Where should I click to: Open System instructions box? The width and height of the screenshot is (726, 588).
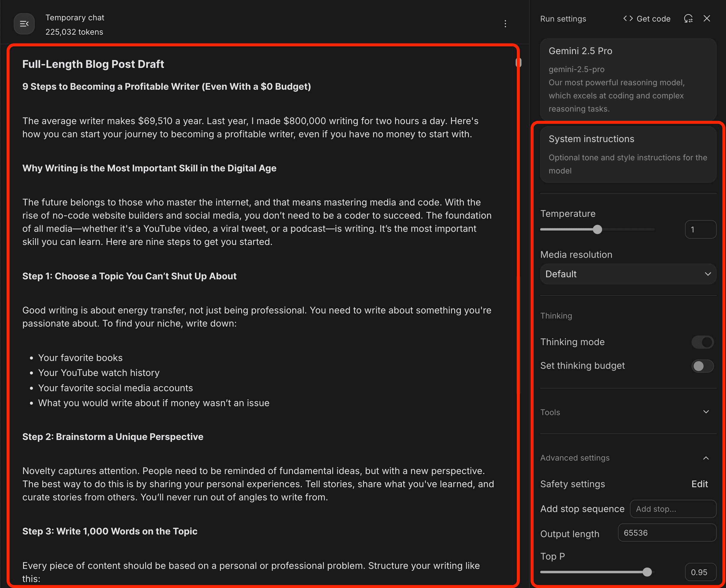click(x=628, y=154)
